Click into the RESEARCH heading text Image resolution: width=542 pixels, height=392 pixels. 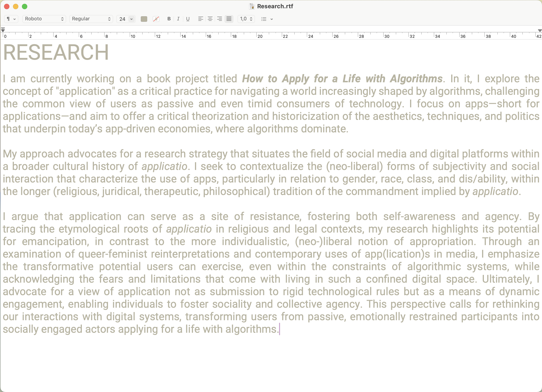pyautogui.click(x=56, y=53)
